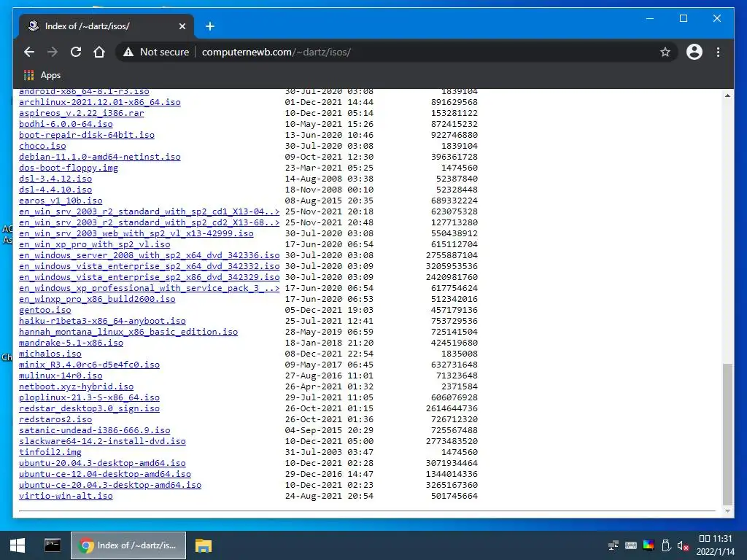
Task: Go back to the previous page
Action: pos(29,52)
